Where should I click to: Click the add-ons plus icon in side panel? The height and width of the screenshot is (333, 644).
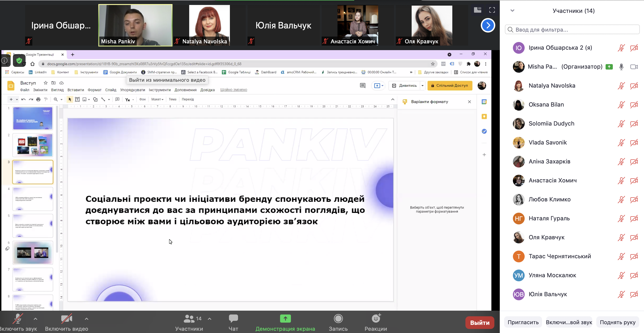484,155
